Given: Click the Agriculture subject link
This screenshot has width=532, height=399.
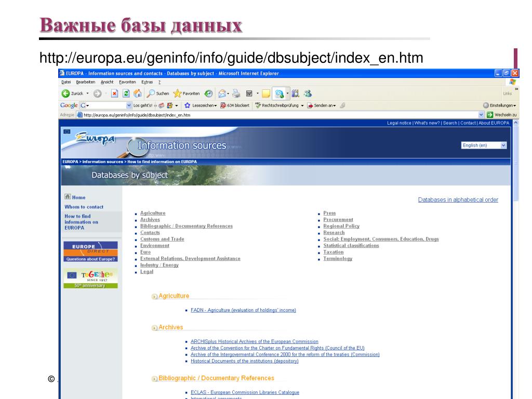Looking at the screenshot, I should pos(153,213).
